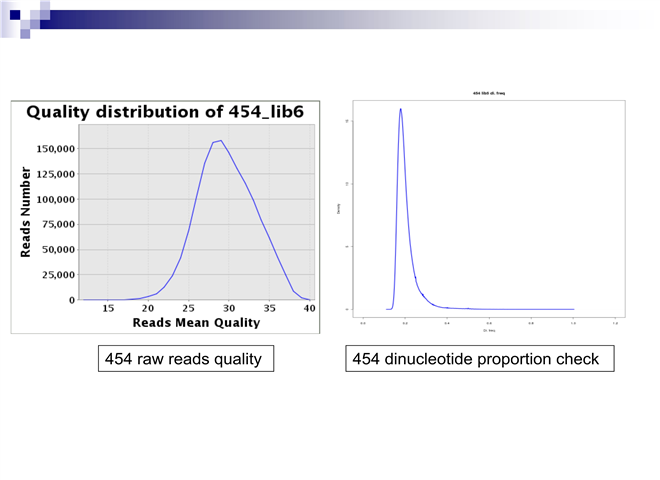Click the 150,000 y-axis tick label

(54, 149)
